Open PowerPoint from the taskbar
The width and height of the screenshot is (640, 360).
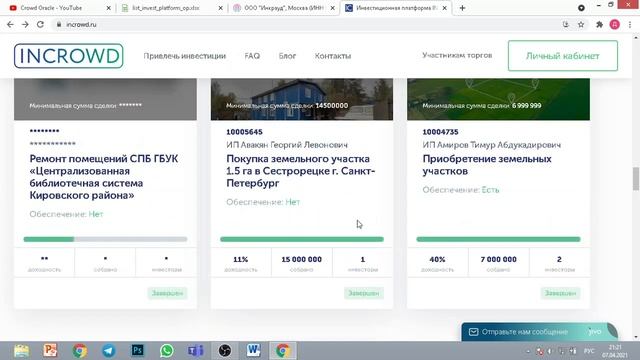tap(50, 351)
